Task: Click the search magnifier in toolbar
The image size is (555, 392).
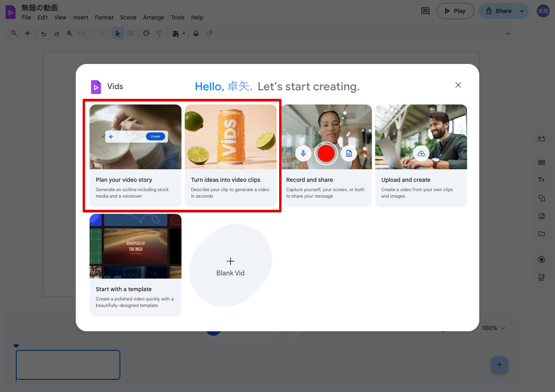Action: tap(14, 34)
